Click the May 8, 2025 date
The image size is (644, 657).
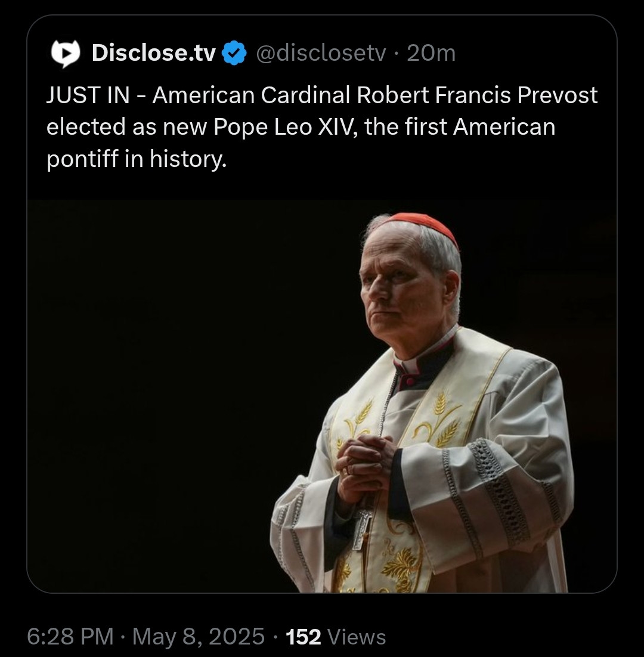pos(199,637)
